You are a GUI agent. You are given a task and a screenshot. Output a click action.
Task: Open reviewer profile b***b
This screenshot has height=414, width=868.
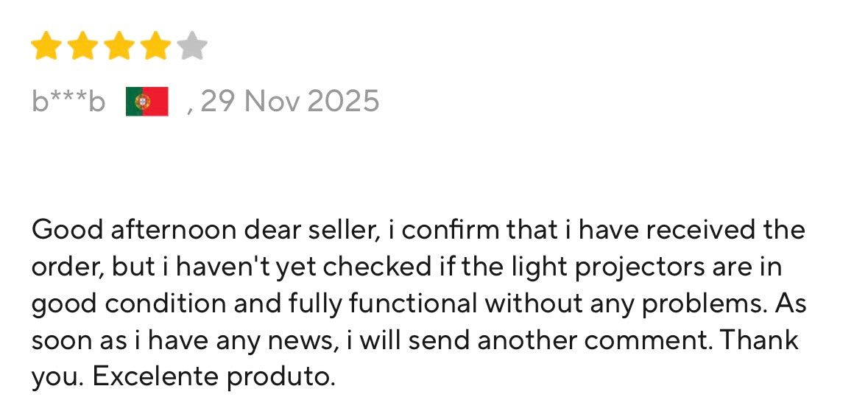pos(68,102)
